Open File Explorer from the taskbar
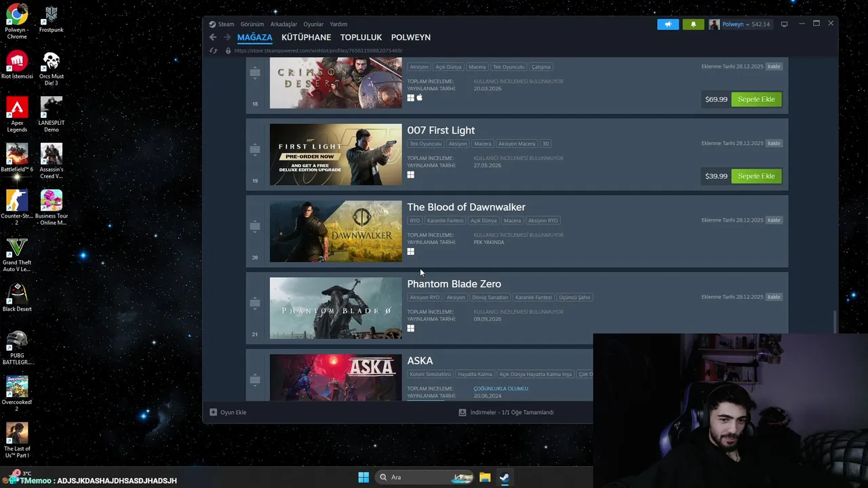The height and width of the screenshot is (488, 868). click(485, 477)
